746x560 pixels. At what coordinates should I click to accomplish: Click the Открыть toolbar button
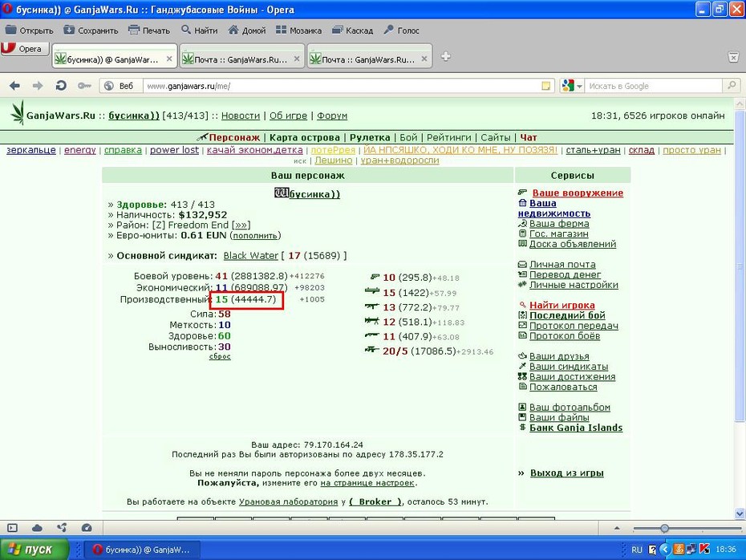pos(29,30)
